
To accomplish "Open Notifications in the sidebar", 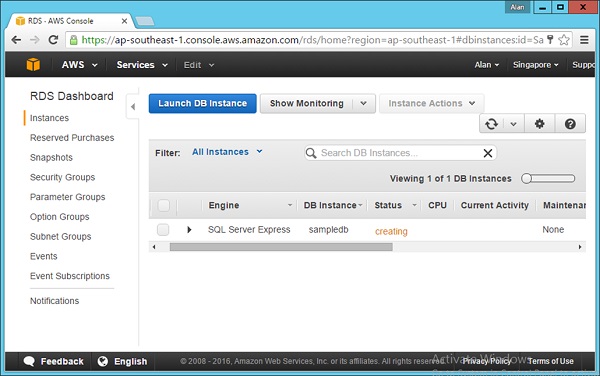I will (x=54, y=301).
